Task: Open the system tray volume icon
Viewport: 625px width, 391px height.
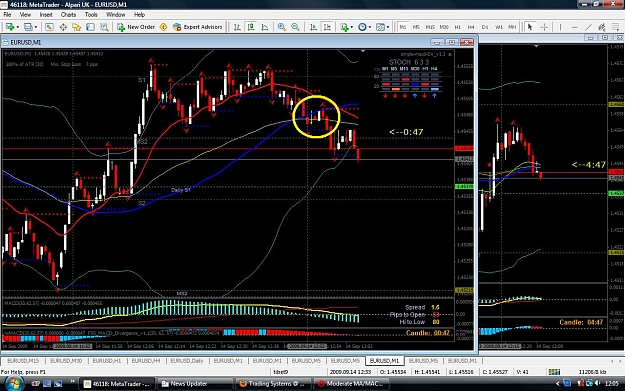Action: 597,383
